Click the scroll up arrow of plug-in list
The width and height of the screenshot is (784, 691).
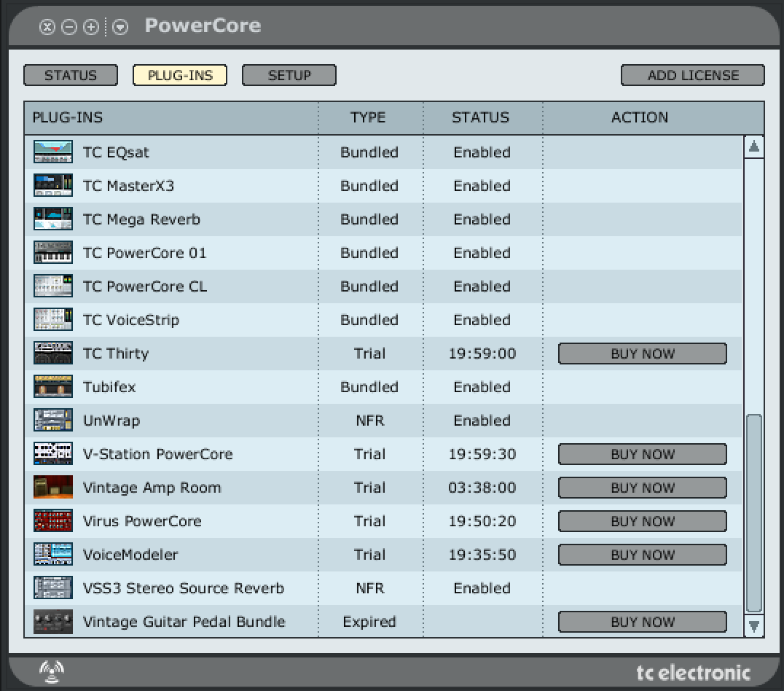[754, 147]
